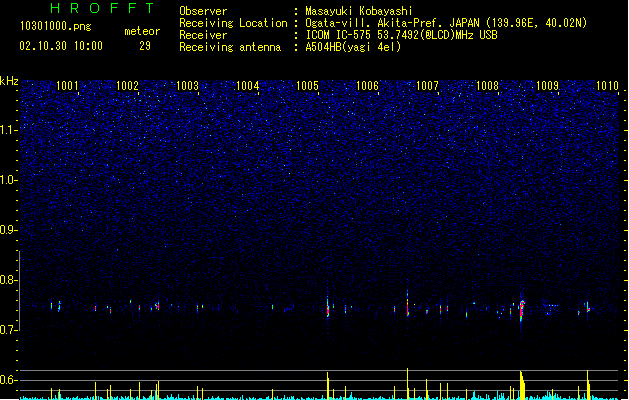Click antenna value A504HB(yagi 4el)
This screenshot has width=629, height=400.
point(353,47)
